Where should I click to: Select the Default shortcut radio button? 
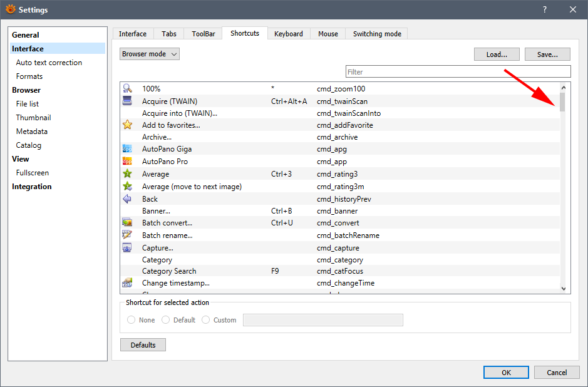pos(166,320)
